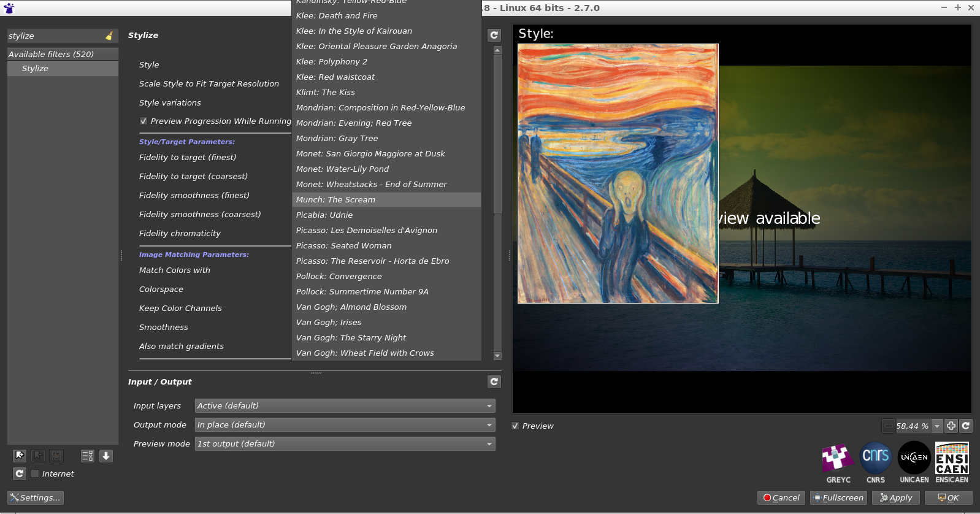Choose 'Picabia: Udnie' style
Screen dimensions: 980x514
[x=386, y=215]
